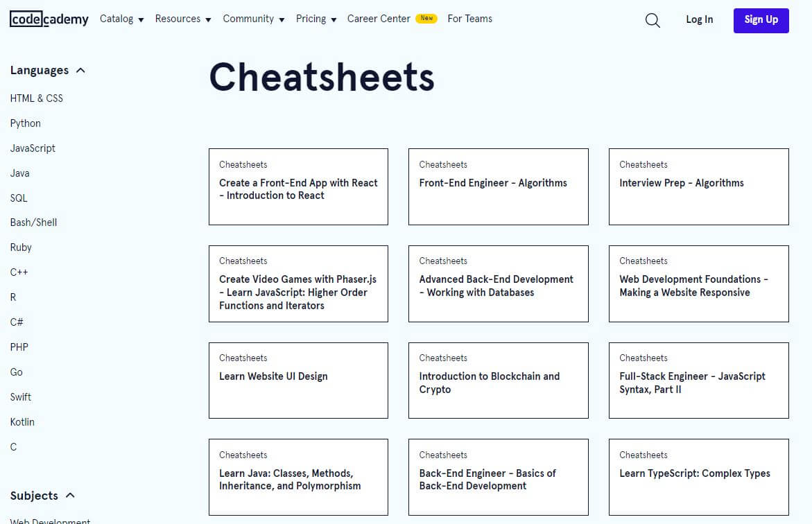Select the Python language filter
This screenshot has height=524, width=812.
click(x=25, y=123)
